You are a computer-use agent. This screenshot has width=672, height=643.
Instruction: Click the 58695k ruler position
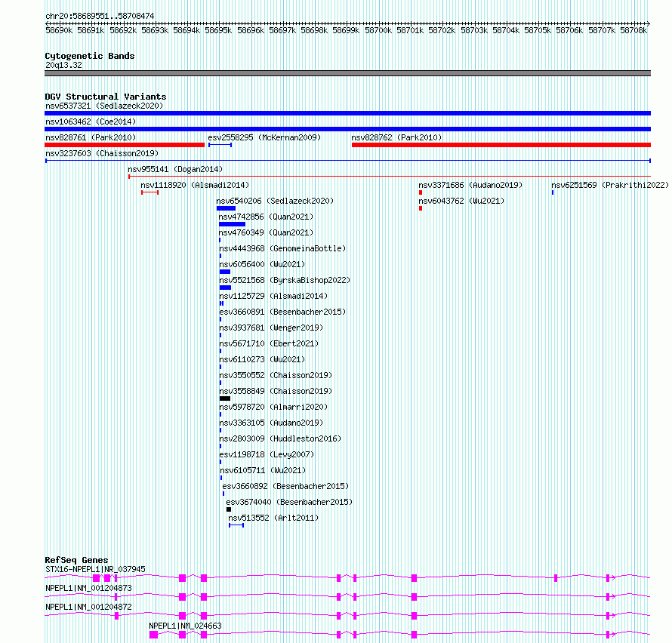tap(218, 30)
